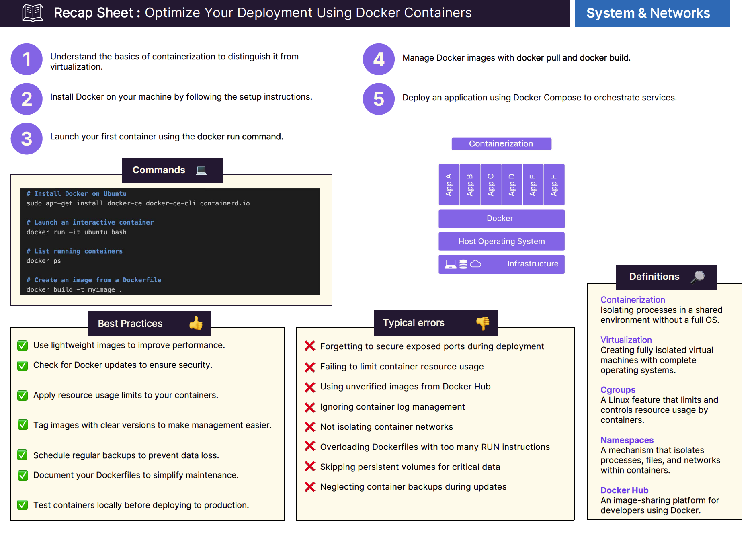The height and width of the screenshot is (535, 756).
Task: Click the Namespaces definition heading
Action: tap(627, 440)
